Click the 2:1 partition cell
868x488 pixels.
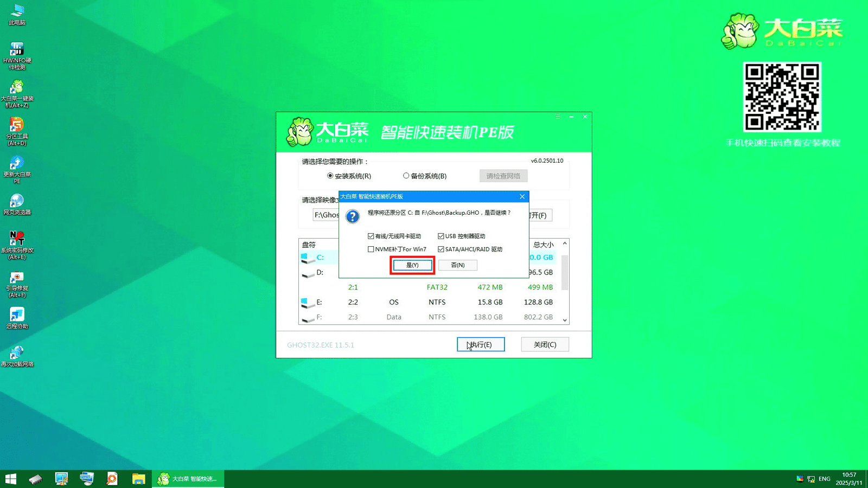click(x=353, y=287)
